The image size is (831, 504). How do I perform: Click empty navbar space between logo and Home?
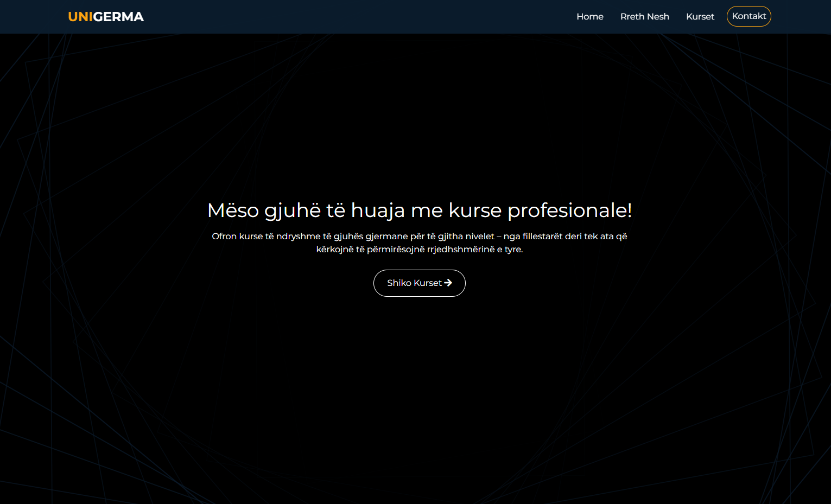353,17
